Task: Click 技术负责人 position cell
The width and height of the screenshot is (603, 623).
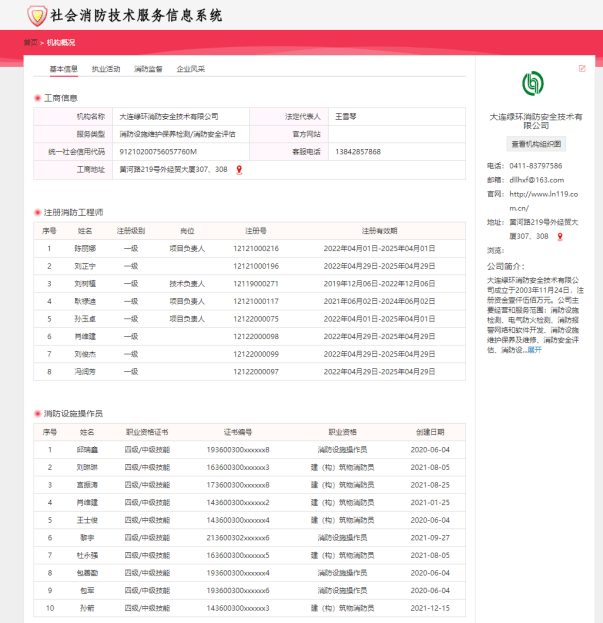Action: 187,284
